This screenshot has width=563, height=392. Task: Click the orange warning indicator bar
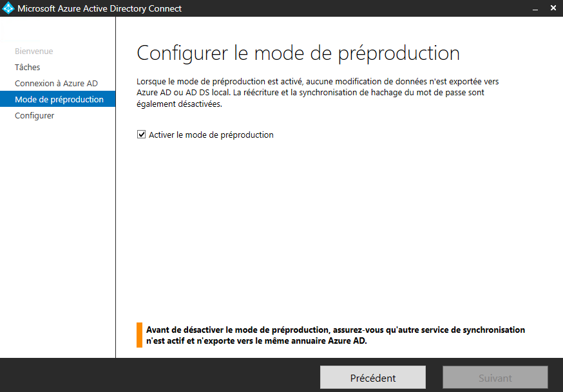(x=139, y=335)
